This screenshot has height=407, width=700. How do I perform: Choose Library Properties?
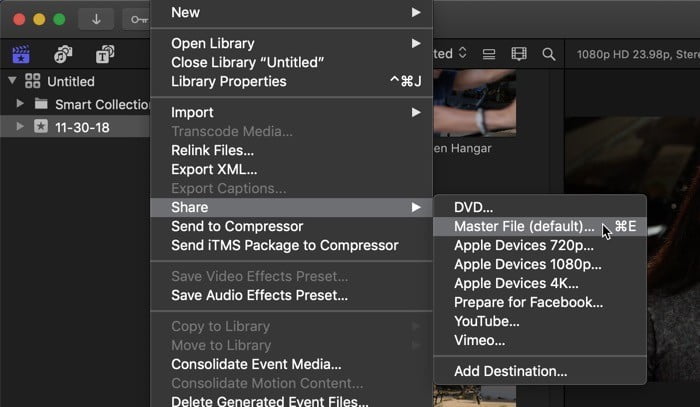point(292,81)
